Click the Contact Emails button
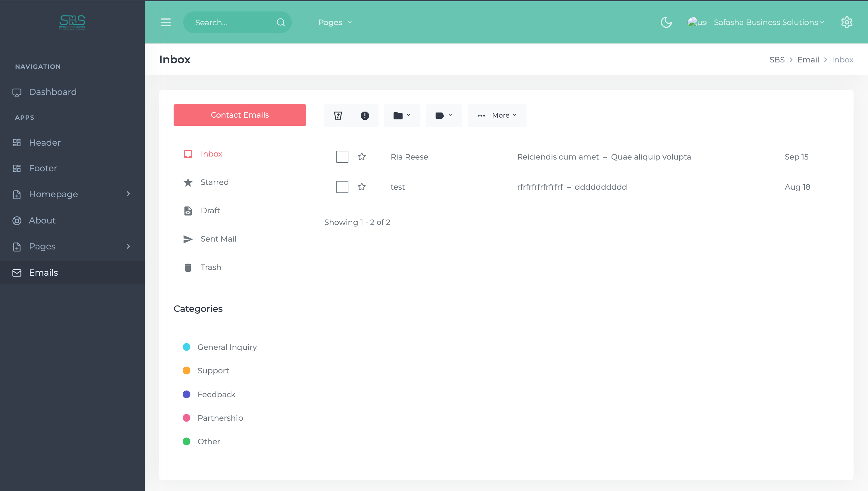The image size is (868, 491). pos(240,115)
